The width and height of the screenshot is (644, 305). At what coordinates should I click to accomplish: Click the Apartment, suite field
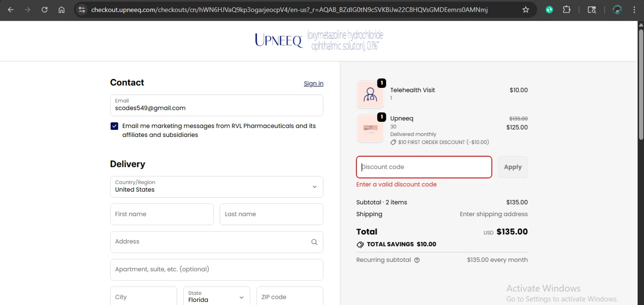click(217, 269)
